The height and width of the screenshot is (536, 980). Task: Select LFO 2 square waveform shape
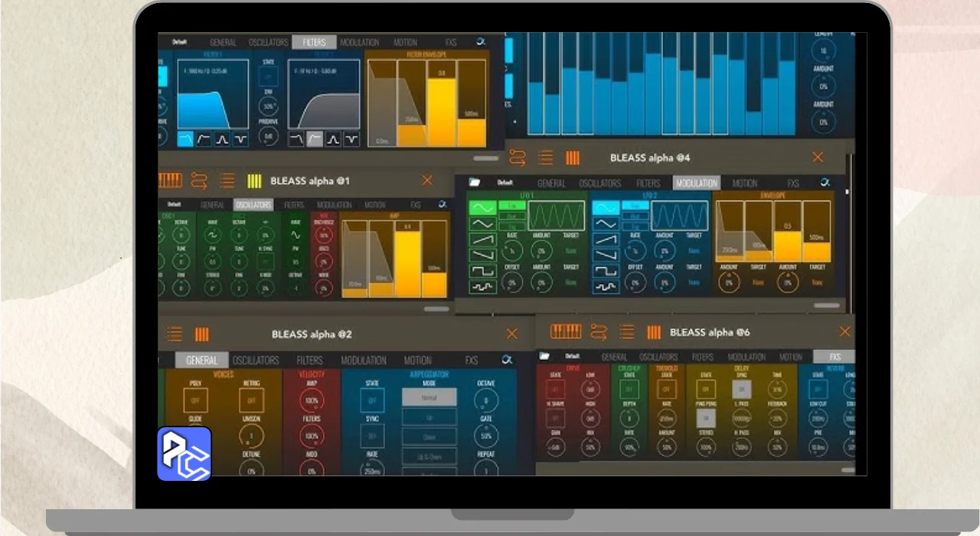coord(606,270)
